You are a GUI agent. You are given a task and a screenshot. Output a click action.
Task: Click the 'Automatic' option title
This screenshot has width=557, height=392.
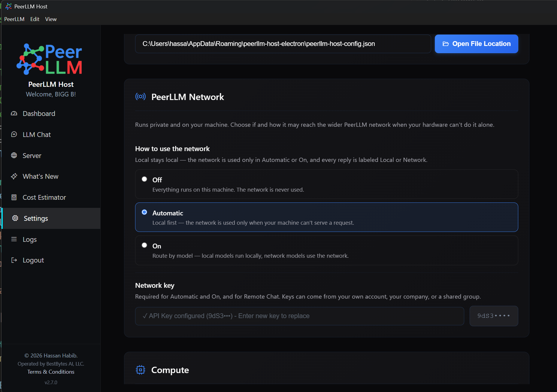point(168,213)
